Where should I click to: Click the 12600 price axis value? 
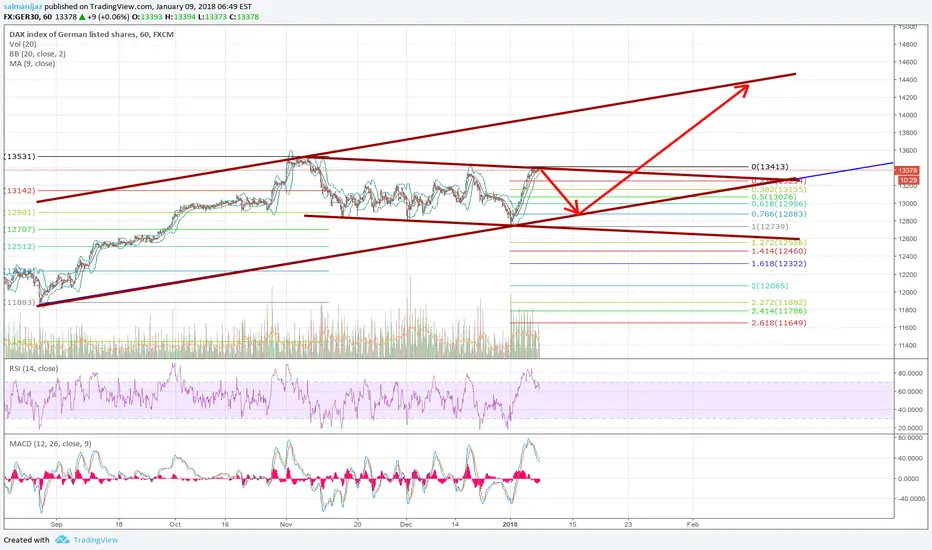tap(907, 239)
